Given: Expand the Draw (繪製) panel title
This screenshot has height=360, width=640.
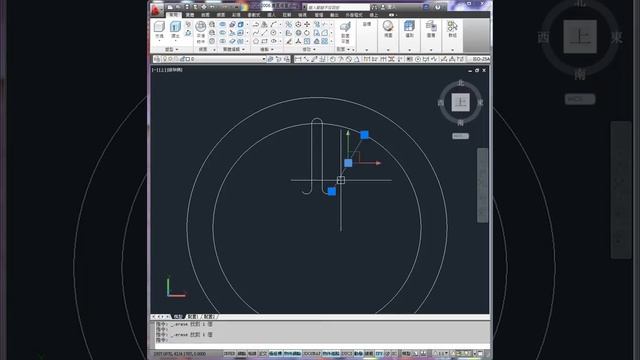Looking at the screenshot, I should [x=267, y=49].
